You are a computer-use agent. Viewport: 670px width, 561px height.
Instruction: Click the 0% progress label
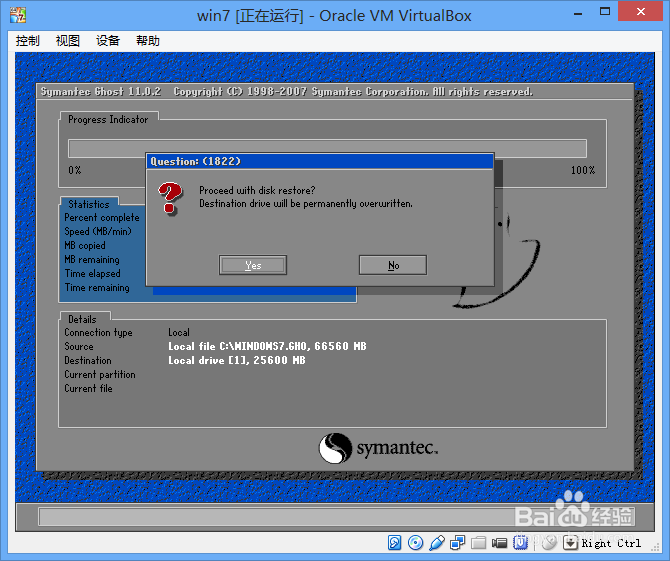point(75,170)
